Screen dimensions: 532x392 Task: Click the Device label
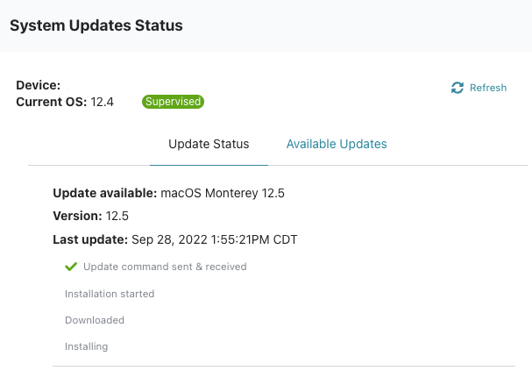pyautogui.click(x=39, y=85)
